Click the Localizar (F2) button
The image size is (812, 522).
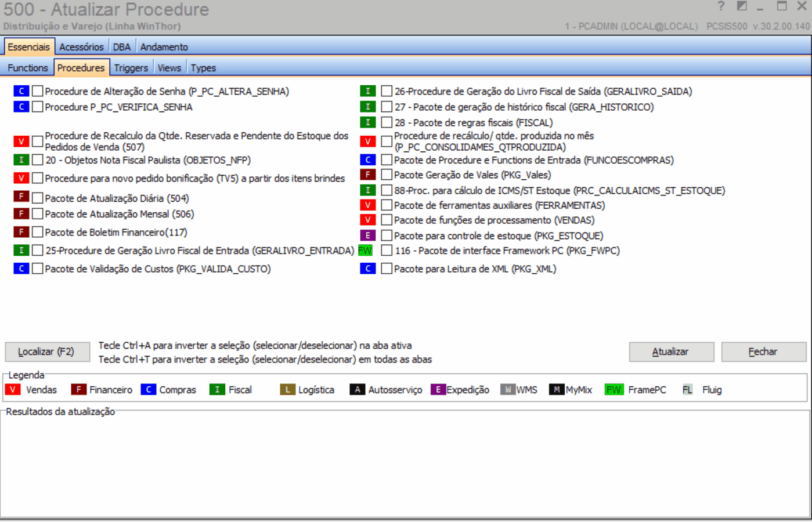[x=46, y=351]
